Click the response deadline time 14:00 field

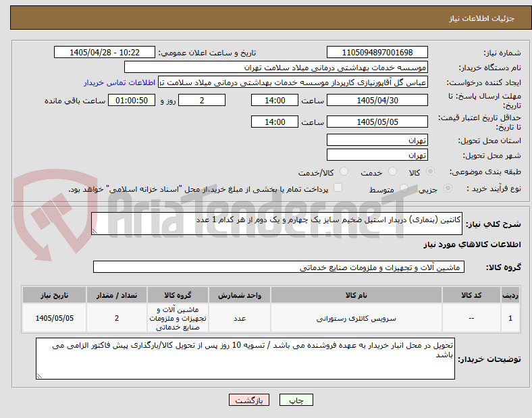pos(275,101)
